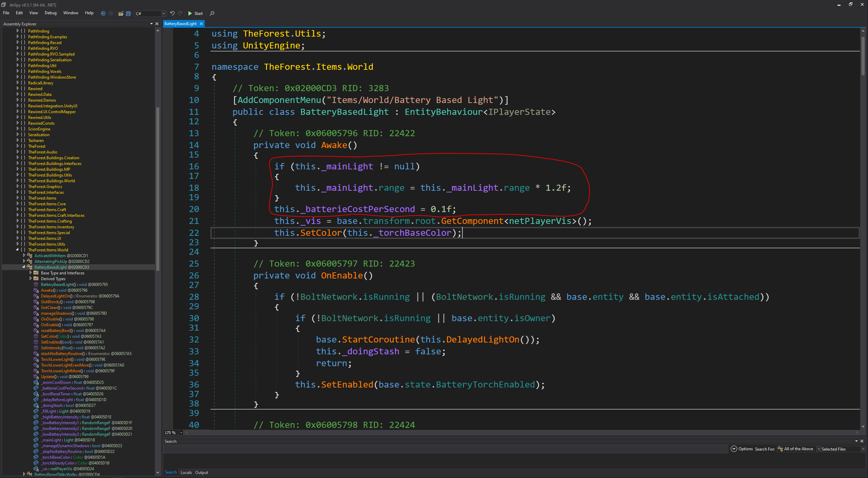The width and height of the screenshot is (868, 478).
Task: Switch to the Locals tab
Action: pyautogui.click(x=186, y=472)
